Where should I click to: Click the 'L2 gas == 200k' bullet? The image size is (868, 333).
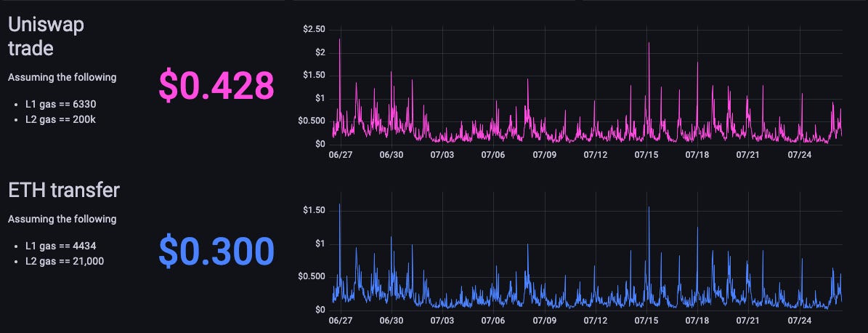pyautogui.click(x=61, y=119)
